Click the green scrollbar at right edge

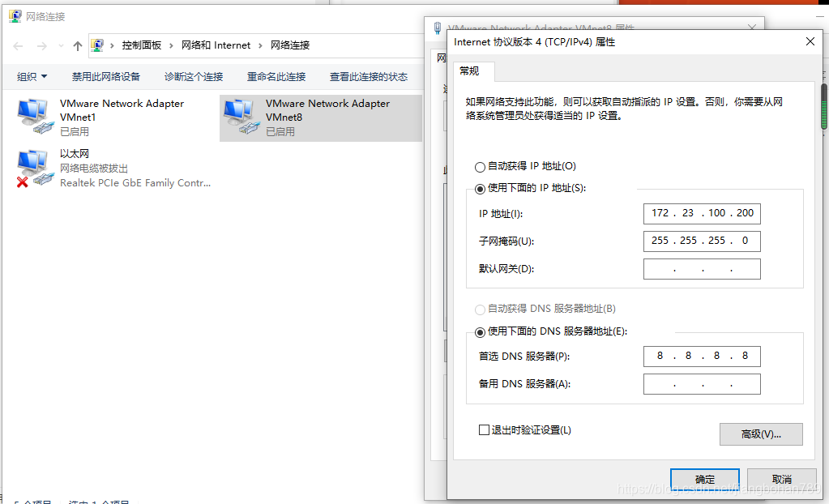tap(824, 106)
